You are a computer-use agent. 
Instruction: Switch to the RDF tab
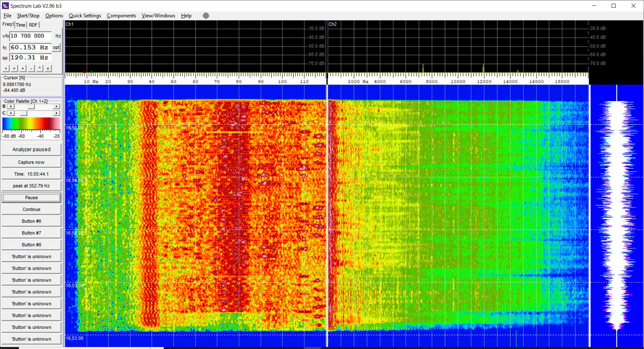click(33, 25)
